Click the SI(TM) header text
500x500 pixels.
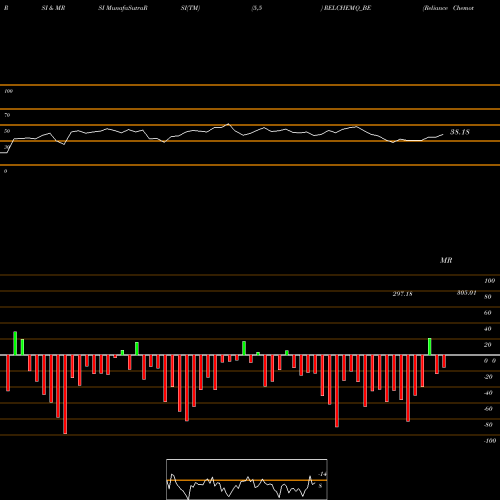190,8
